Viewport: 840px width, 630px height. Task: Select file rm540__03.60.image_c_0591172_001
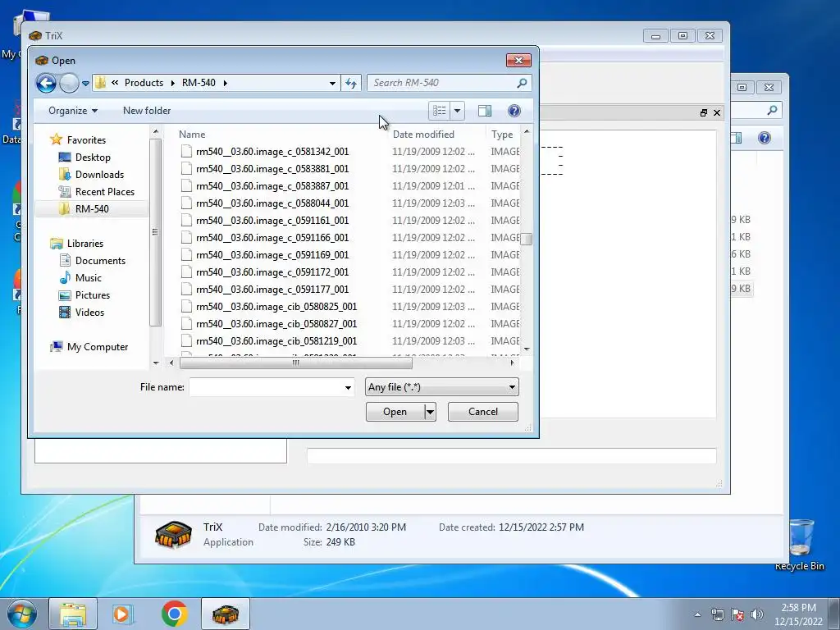(x=272, y=272)
